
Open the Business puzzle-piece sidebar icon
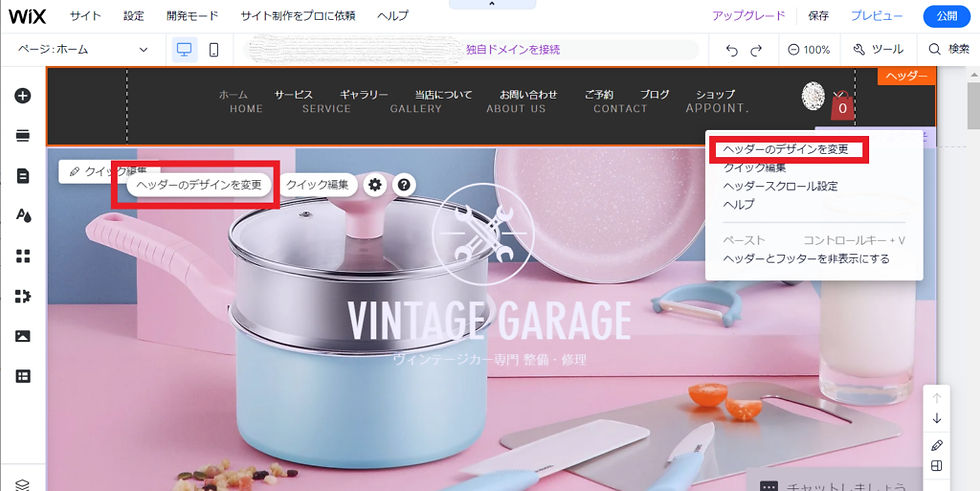click(23, 295)
